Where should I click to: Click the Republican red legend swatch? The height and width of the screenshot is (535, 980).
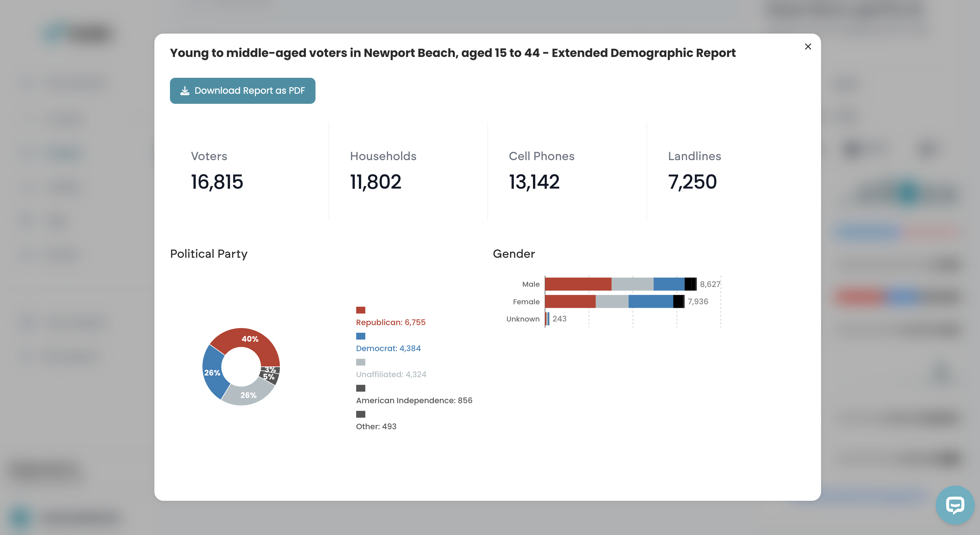pyautogui.click(x=360, y=310)
